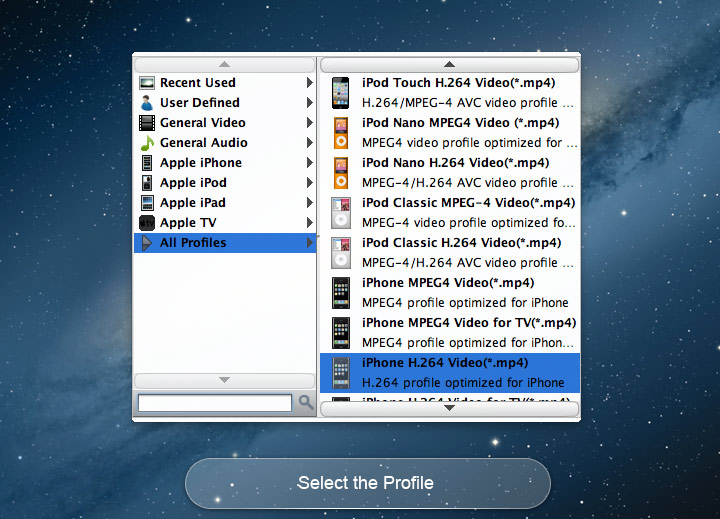Click the profile list up-arrow bar
Viewport: 720px width, 519px height.
click(x=450, y=65)
